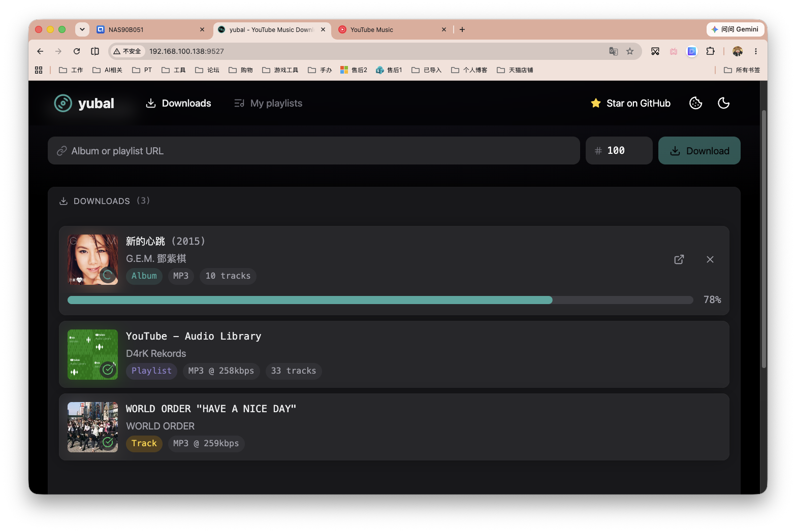Viewport: 796px width, 532px height.
Task: Click the 新的心跳 album cover thumbnail
Action: click(x=92, y=259)
